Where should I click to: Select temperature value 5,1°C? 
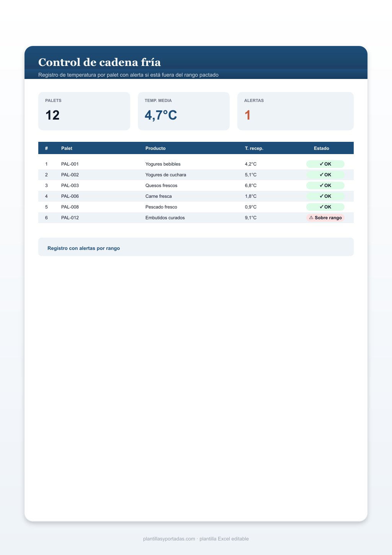point(251,175)
